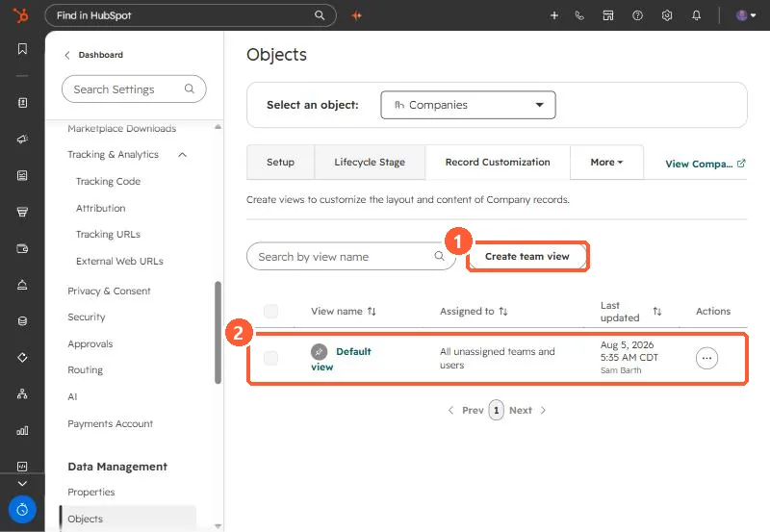Screen dimensions: 770x532
Task: Collapse the Tracking & Analytics section
Action: click(182, 155)
